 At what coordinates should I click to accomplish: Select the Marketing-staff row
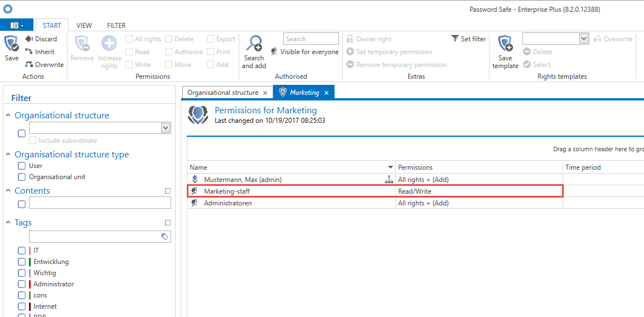[x=375, y=191]
